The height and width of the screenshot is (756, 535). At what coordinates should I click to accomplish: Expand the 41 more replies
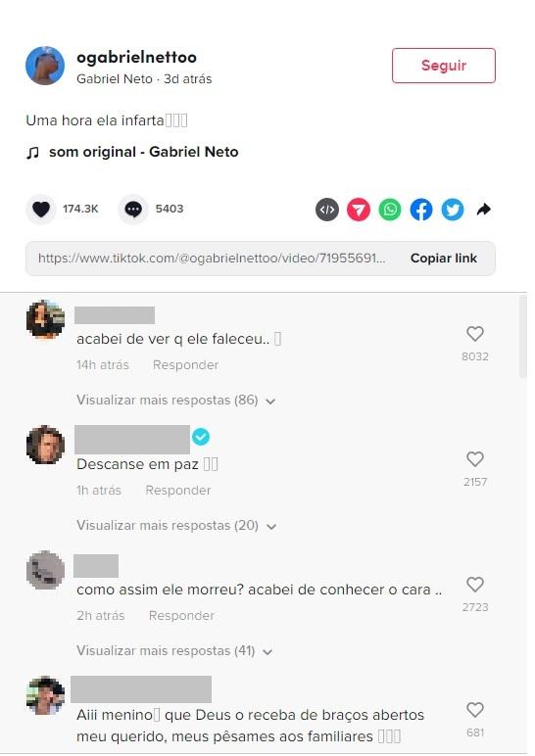[174, 651]
